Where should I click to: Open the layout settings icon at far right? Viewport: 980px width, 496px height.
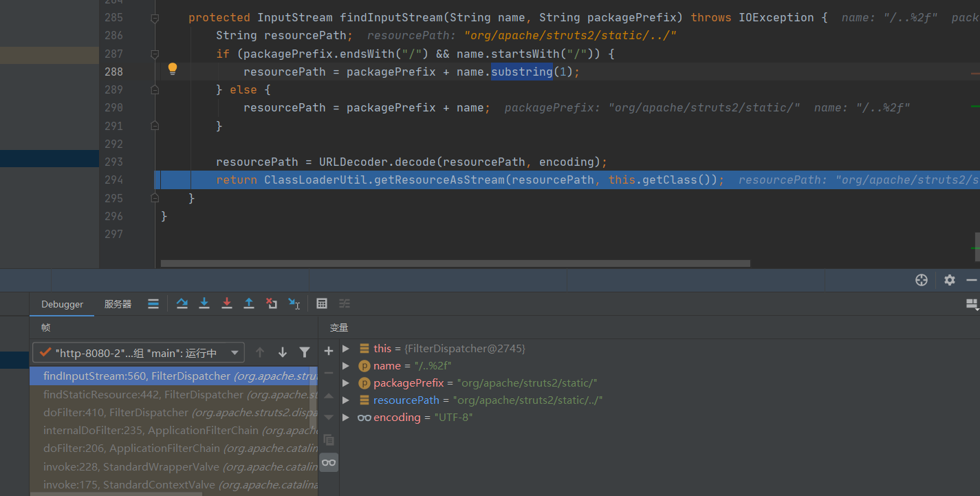click(972, 303)
